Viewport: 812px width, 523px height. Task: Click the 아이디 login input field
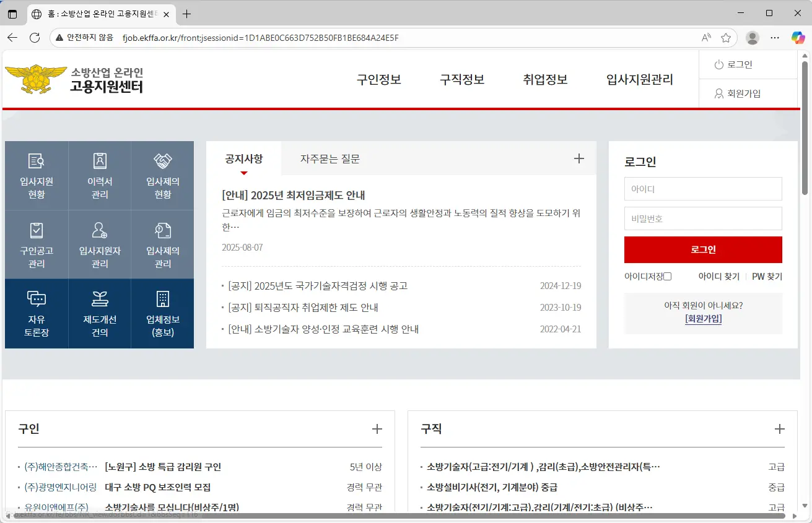point(703,189)
